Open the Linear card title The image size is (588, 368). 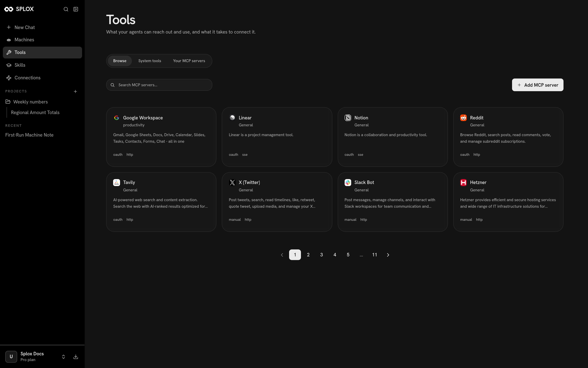245,118
